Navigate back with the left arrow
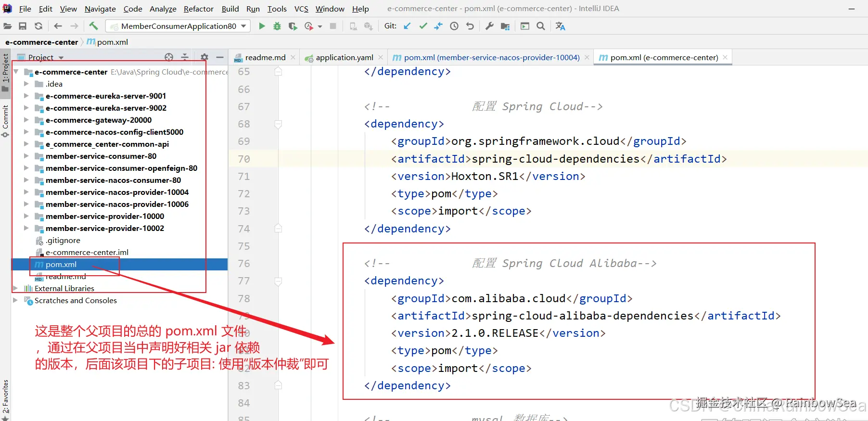The image size is (868, 421). coord(58,26)
